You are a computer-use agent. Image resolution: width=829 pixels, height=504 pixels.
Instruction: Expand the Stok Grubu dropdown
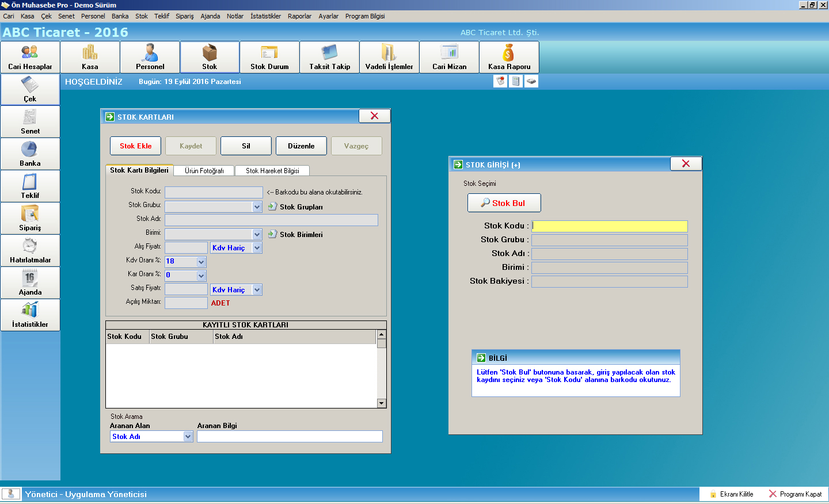click(x=257, y=207)
